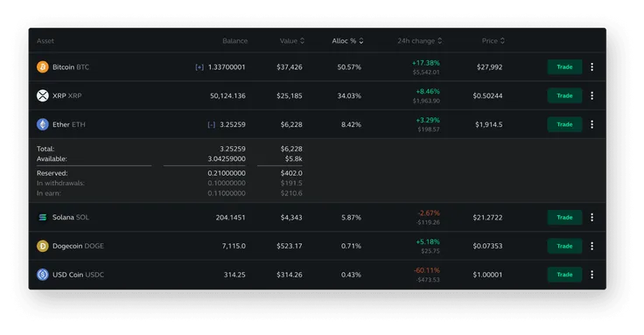Sort the table by 24h change column
Screen dimensions: 644x335
pos(419,40)
